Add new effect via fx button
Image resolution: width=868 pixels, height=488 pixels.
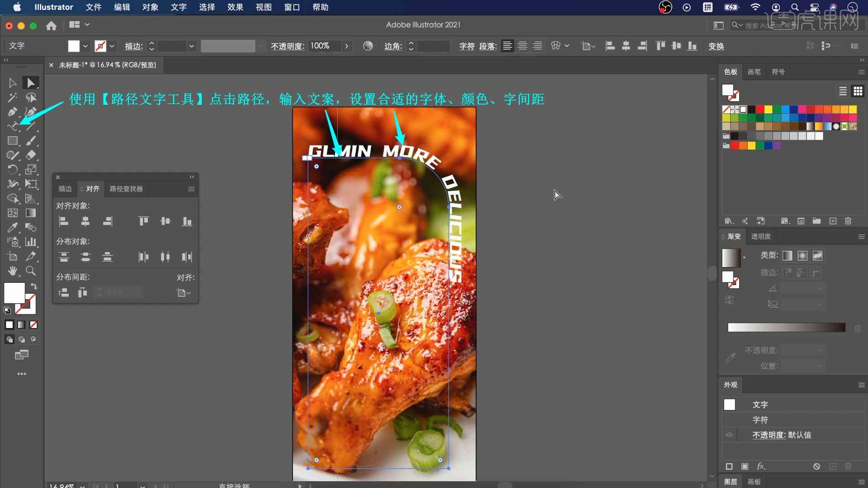(761, 466)
